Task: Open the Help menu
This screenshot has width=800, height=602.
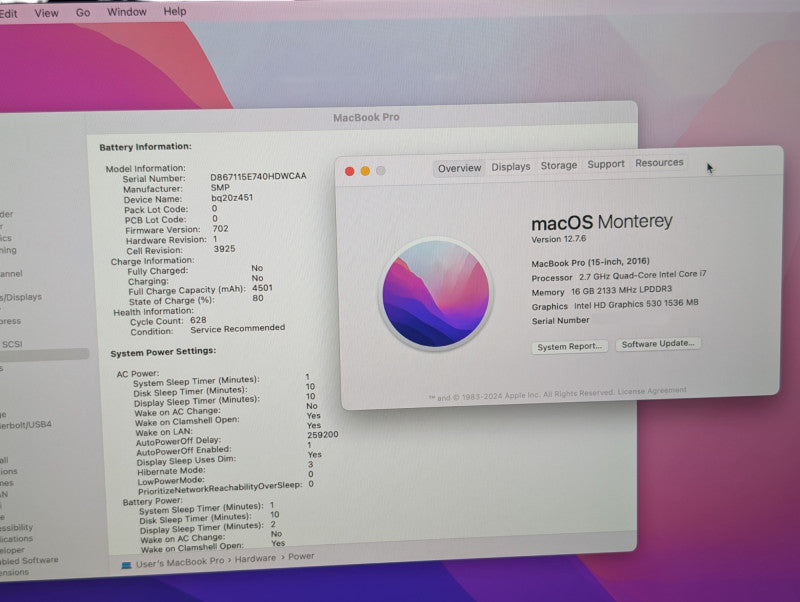Action: pos(174,11)
